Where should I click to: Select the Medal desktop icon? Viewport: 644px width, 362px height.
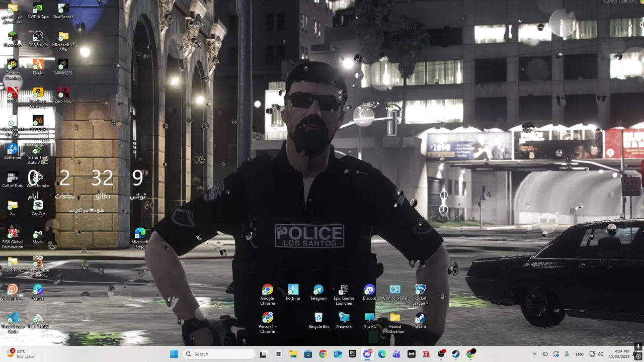(38, 237)
